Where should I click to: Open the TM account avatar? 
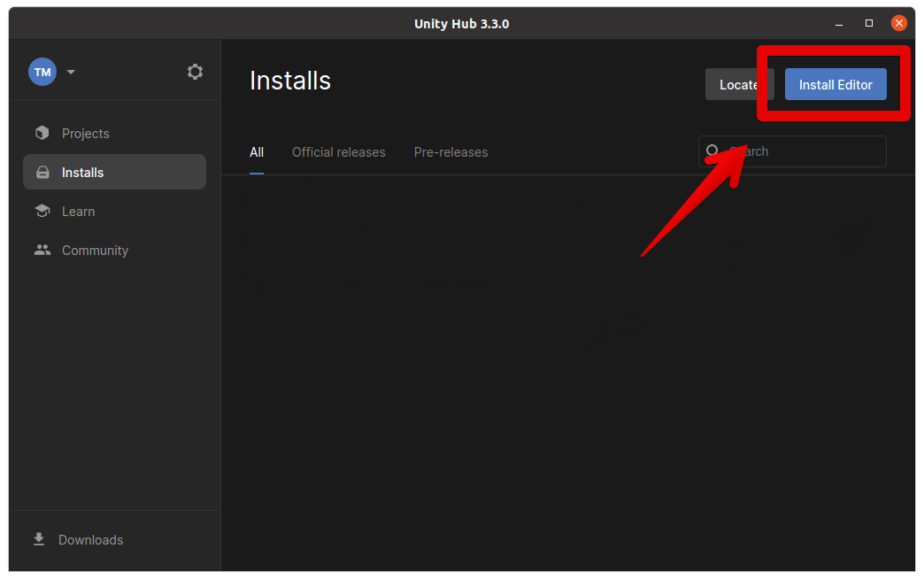(x=42, y=72)
